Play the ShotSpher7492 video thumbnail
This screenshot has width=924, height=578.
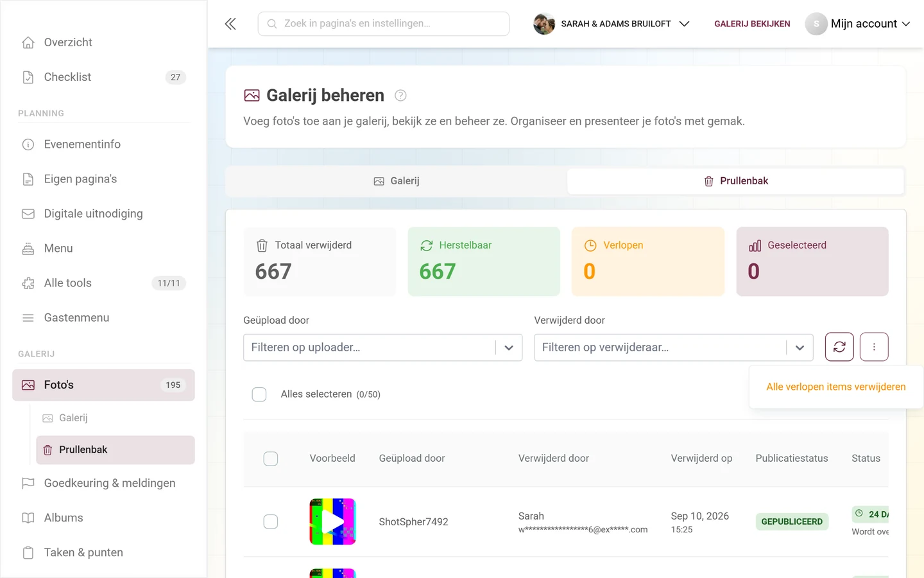(x=332, y=521)
